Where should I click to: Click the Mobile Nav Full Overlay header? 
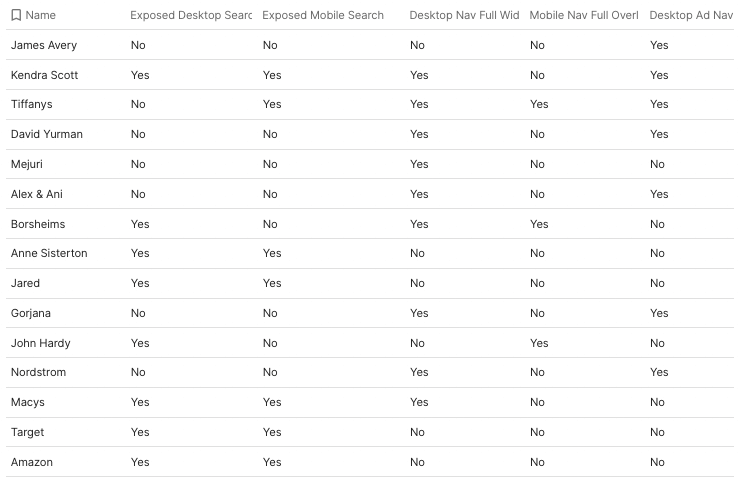click(x=583, y=15)
